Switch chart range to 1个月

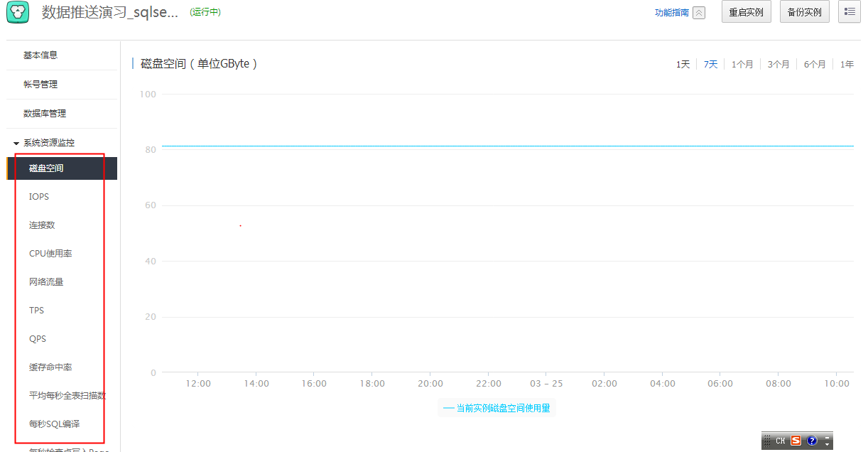[x=742, y=64]
